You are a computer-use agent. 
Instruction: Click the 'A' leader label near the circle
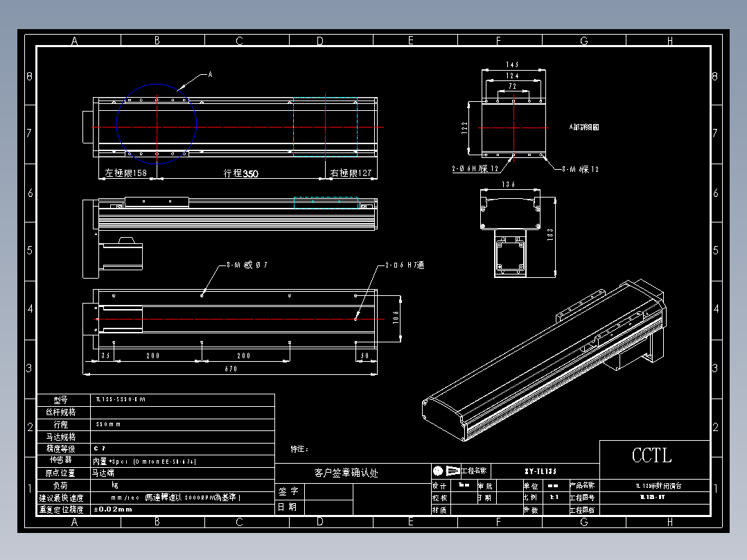(210, 74)
